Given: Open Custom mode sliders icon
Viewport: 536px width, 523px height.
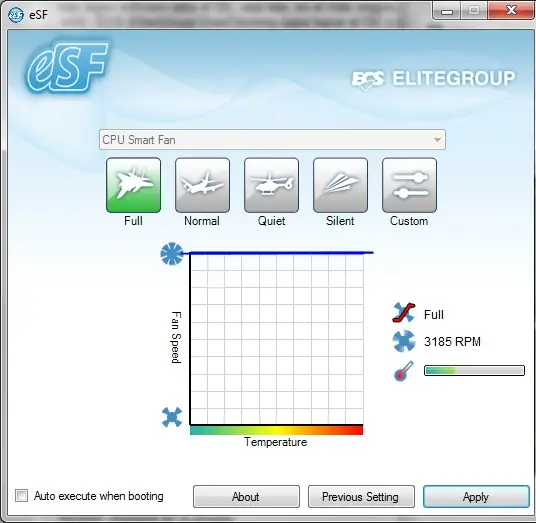Looking at the screenshot, I should click(410, 185).
